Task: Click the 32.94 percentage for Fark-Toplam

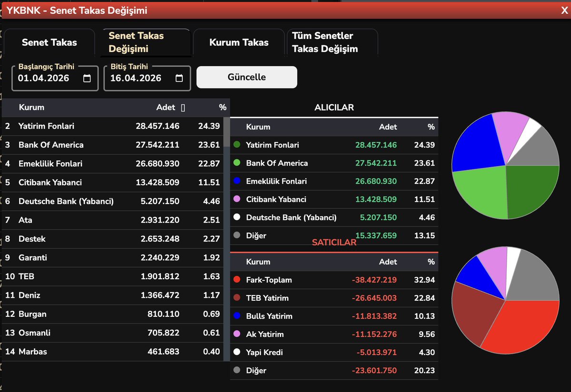Action: coord(424,280)
